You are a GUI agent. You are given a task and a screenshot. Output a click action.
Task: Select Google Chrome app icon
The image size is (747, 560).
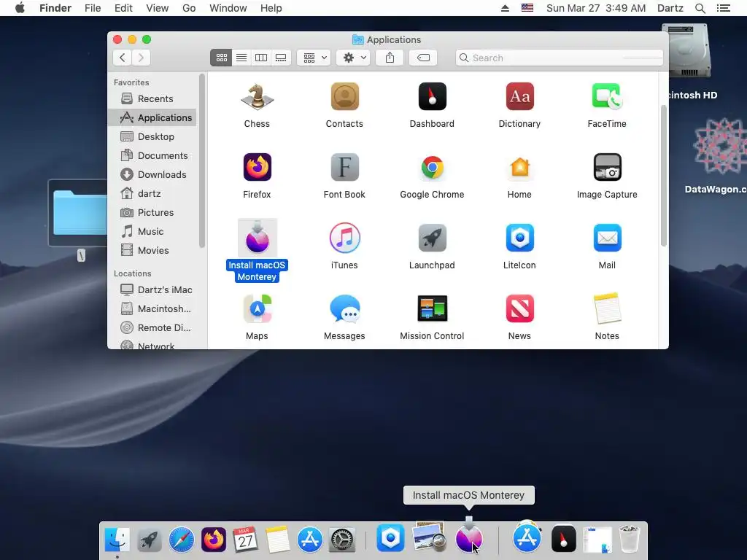pos(432,167)
